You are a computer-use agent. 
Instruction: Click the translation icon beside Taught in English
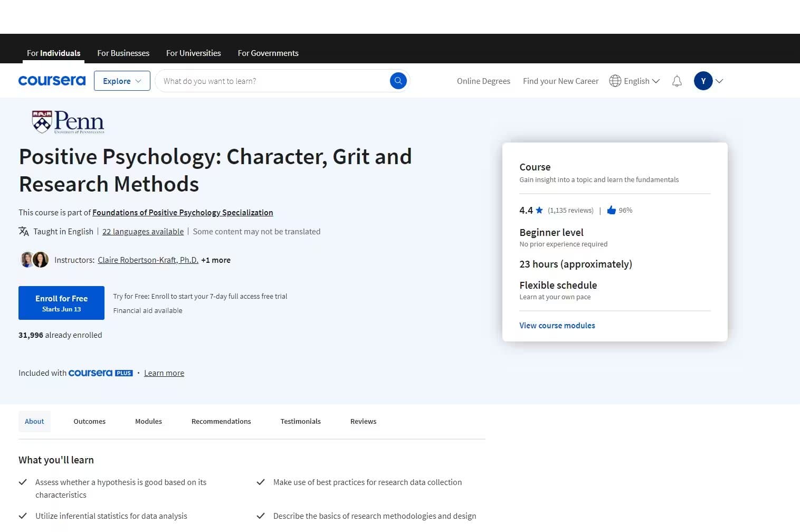(x=24, y=231)
